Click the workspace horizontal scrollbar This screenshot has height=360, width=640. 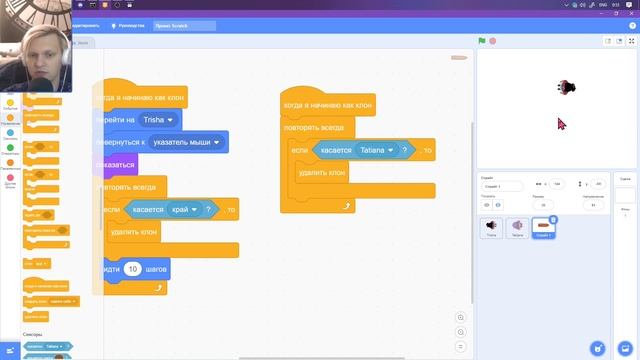pos(322,358)
